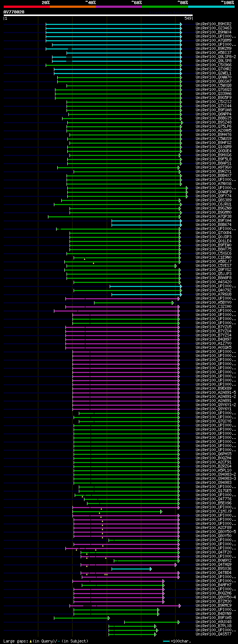Click hit label UniRef100_A7QP38
Viewport: 238px width, 644px height.
213,217
